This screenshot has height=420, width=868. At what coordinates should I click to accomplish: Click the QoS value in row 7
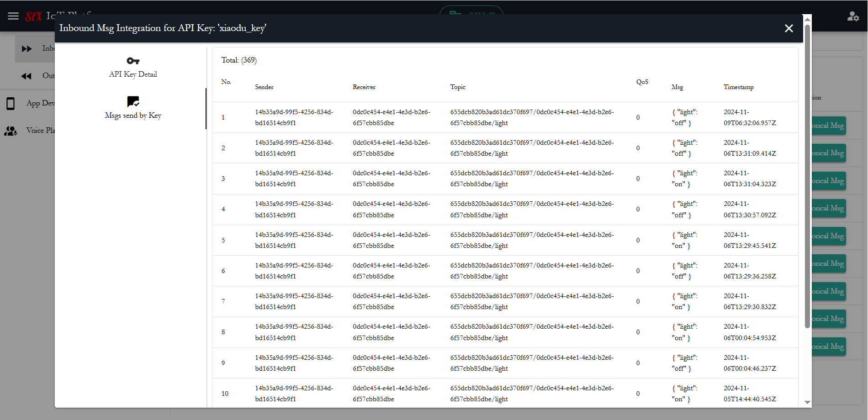[x=638, y=302]
